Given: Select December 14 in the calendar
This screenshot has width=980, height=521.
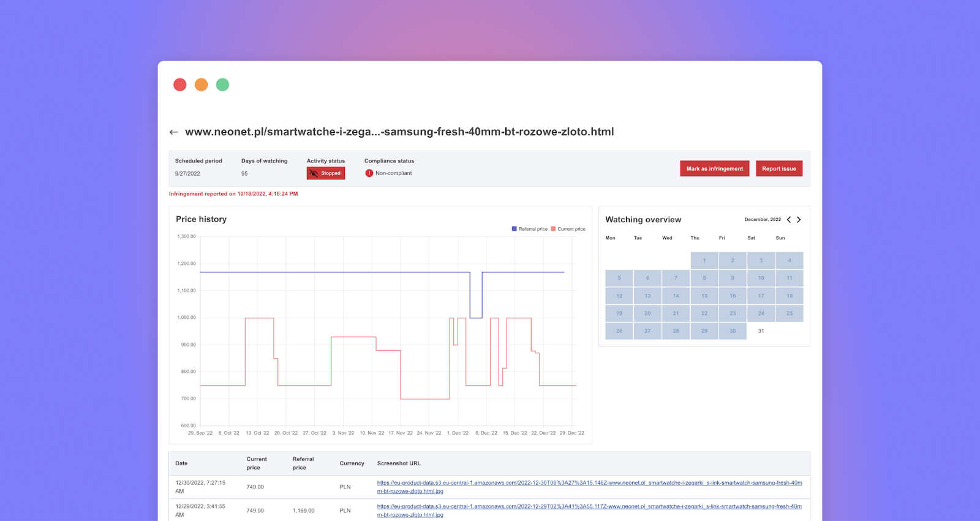Looking at the screenshot, I should coord(676,296).
